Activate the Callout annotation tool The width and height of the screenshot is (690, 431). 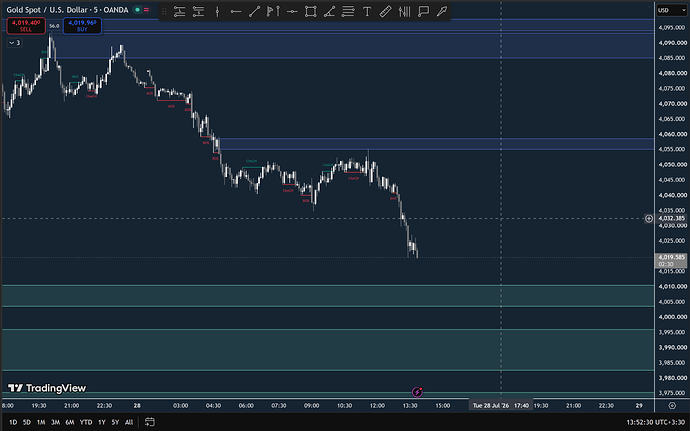(423, 12)
